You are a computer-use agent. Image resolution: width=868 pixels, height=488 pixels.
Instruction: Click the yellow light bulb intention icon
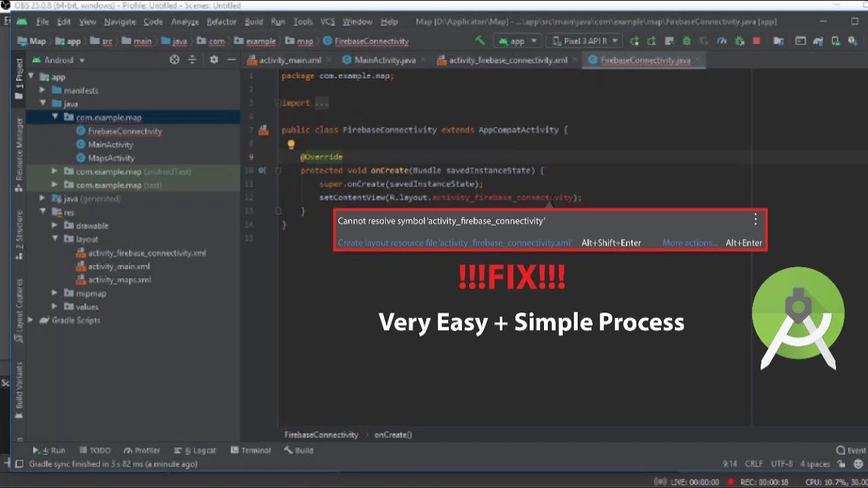point(291,144)
